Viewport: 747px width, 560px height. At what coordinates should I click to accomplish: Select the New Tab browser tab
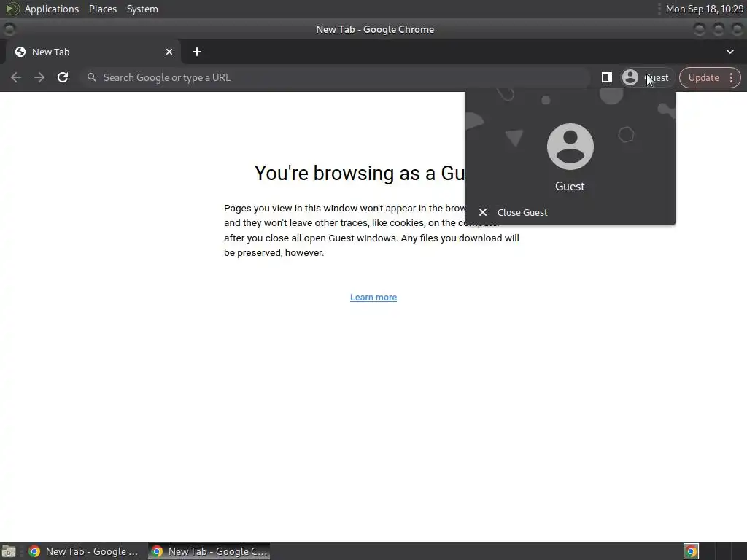[x=93, y=52]
